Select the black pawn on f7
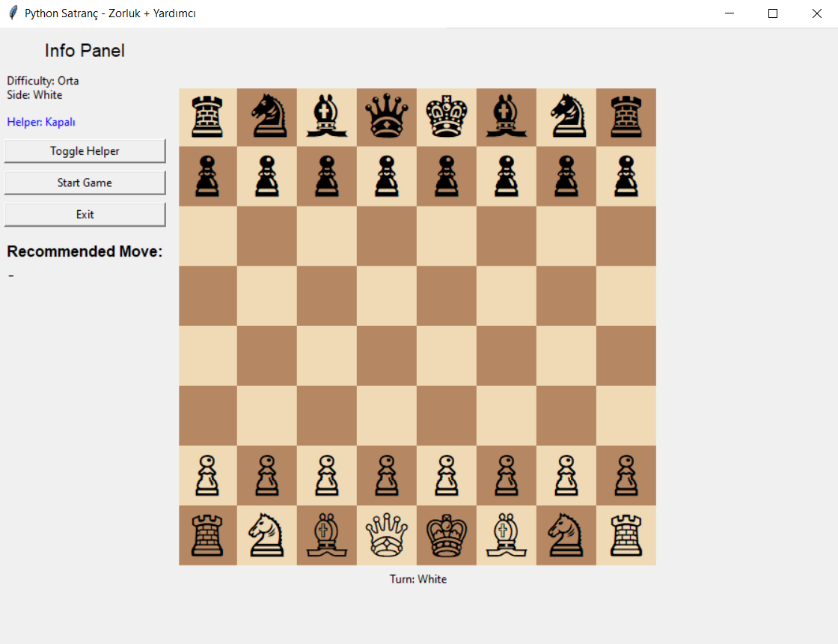This screenshot has height=644, width=838. (x=507, y=177)
